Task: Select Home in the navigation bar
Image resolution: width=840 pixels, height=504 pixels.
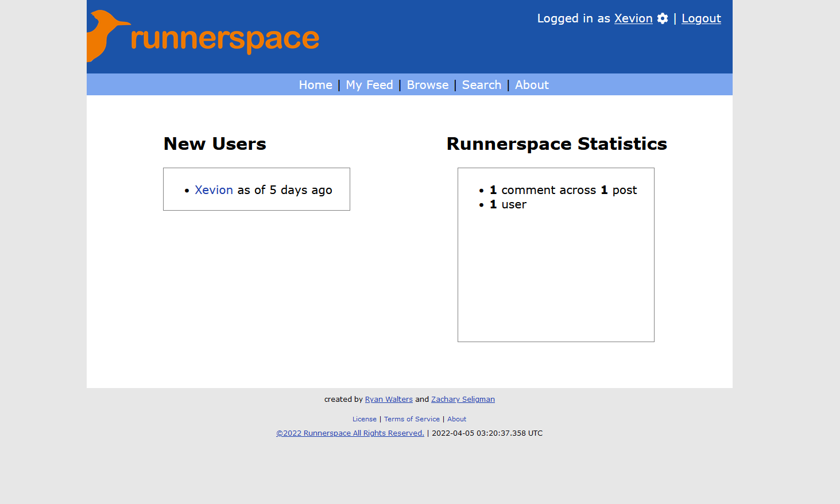Action: click(x=315, y=84)
